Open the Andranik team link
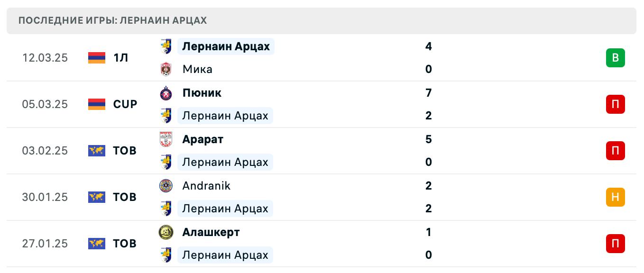 206,186
